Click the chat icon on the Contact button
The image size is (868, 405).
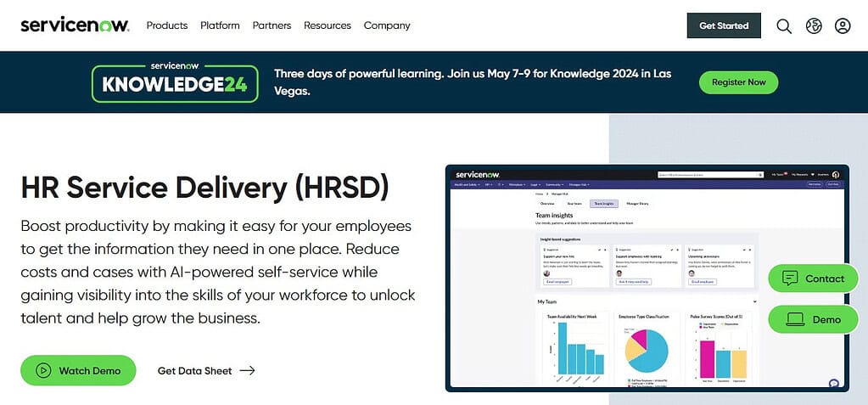tap(790, 278)
